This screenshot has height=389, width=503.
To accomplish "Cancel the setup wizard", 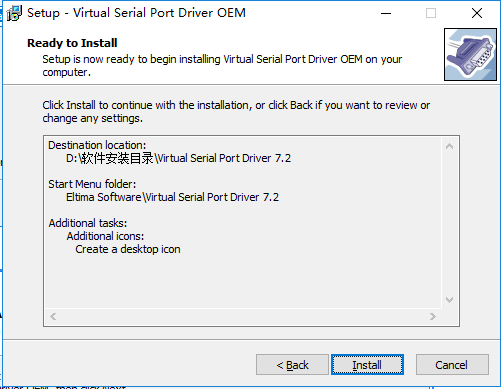I will (452, 365).
